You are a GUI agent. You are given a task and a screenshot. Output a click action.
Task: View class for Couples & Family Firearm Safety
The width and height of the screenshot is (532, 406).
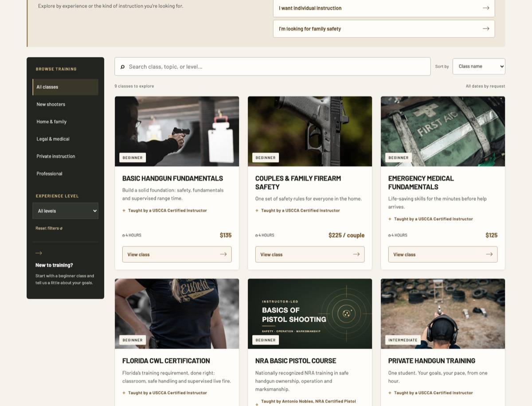click(310, 254)
